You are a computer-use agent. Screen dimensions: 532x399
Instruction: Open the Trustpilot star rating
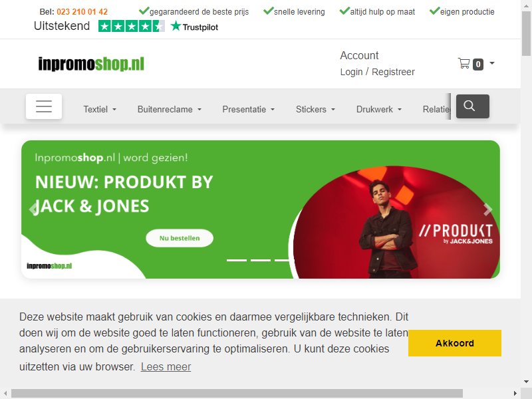(132, 26)
